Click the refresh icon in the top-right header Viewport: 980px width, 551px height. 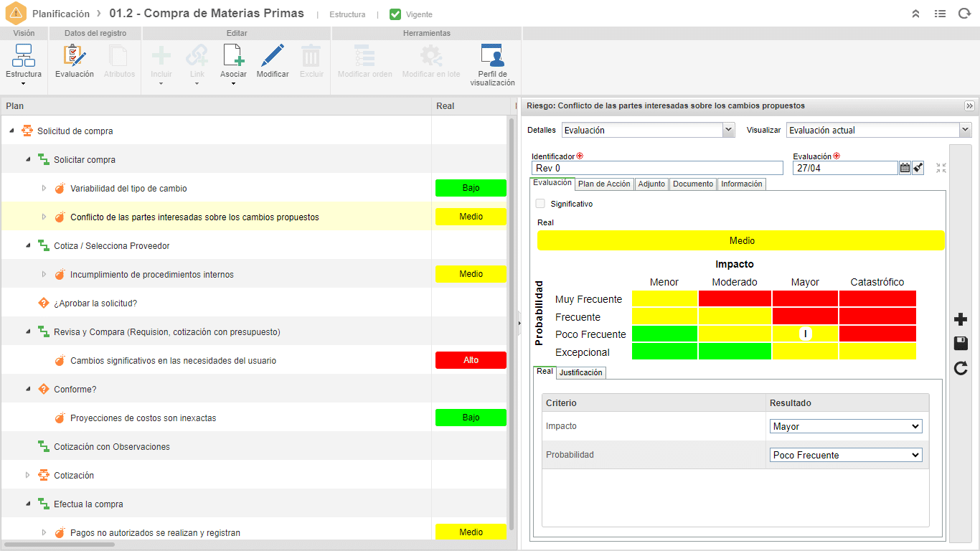964,14
